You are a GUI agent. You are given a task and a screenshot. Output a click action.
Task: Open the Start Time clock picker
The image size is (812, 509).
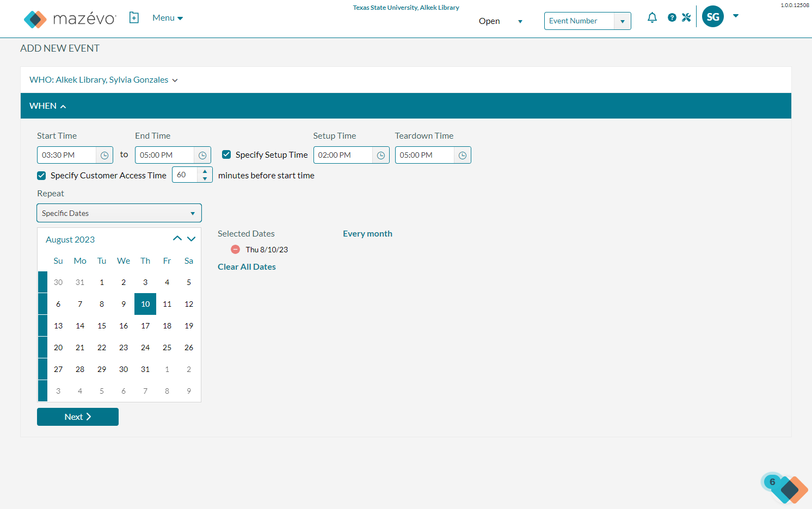104,155
